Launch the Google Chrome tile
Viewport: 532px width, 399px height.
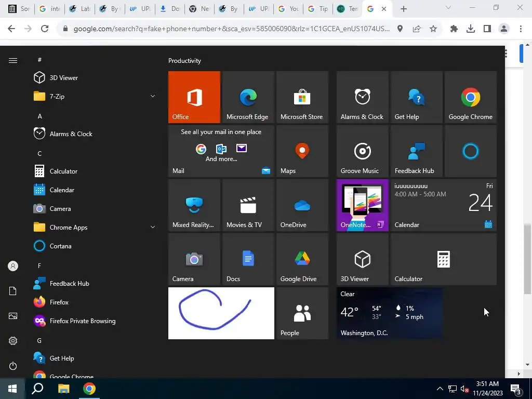click(471, 97)
